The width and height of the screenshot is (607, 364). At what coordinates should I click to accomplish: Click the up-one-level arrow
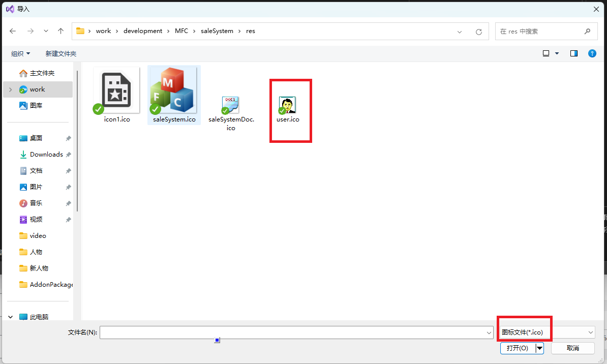61,31
